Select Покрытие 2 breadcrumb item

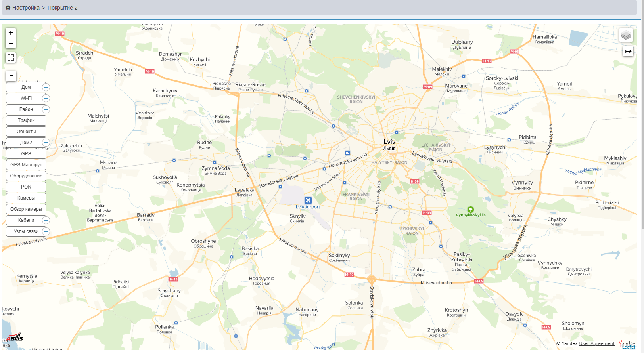coord(63,8)
